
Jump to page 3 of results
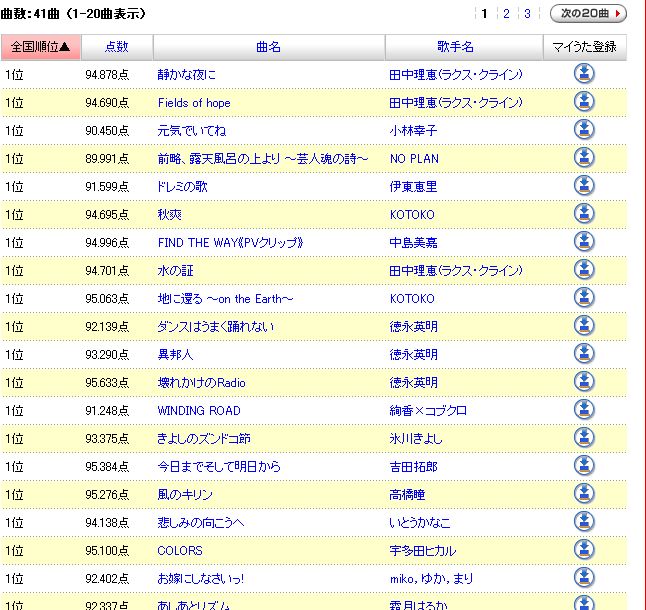527,14
